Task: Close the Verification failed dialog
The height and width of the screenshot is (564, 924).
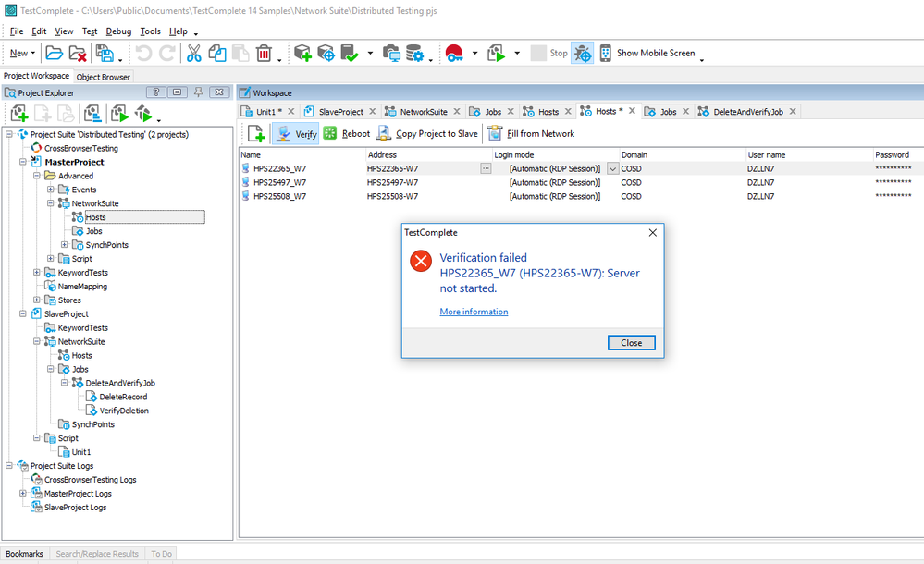Action: tap(631, 342)
